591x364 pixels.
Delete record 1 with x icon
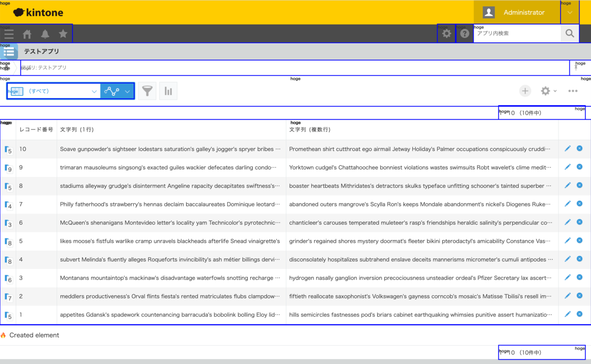(x=579, y=314)
